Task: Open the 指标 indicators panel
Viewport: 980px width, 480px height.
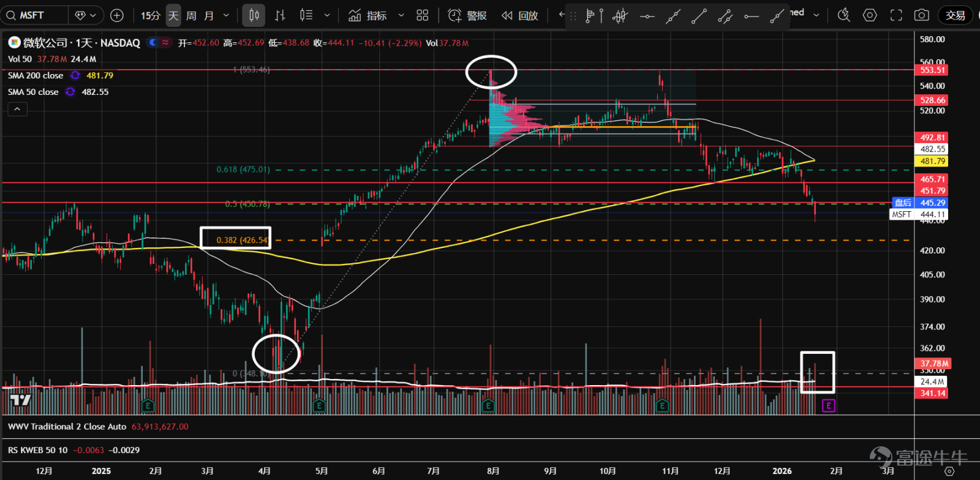Action: (367, 15)
